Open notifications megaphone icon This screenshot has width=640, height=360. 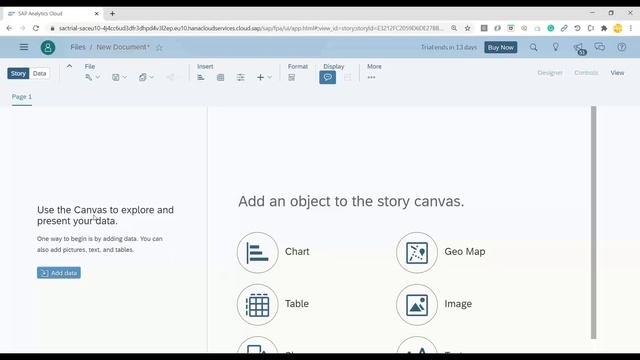pos(578,48)
